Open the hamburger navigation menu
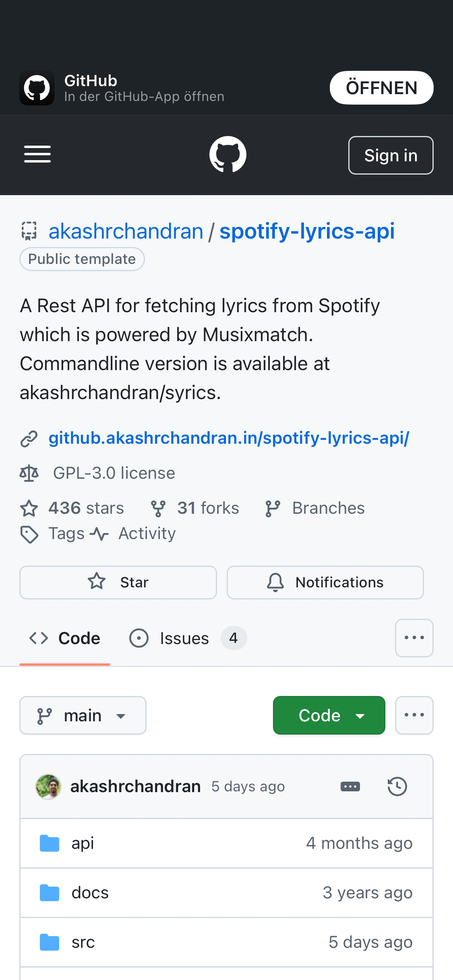This screenshot has width=453, height=980. (37, 154)
